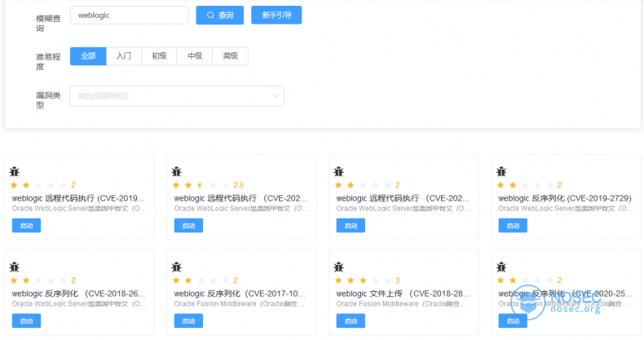Start the CVE-2020-25 反序列化 environment
Screen dimensions: 644x340
(513, 320)
